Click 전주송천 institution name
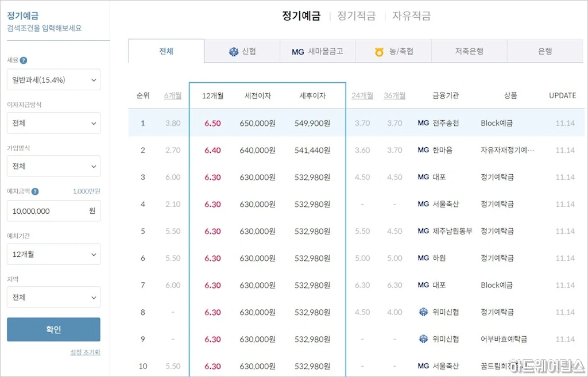 pyautogui.click(x=446, y=123)
